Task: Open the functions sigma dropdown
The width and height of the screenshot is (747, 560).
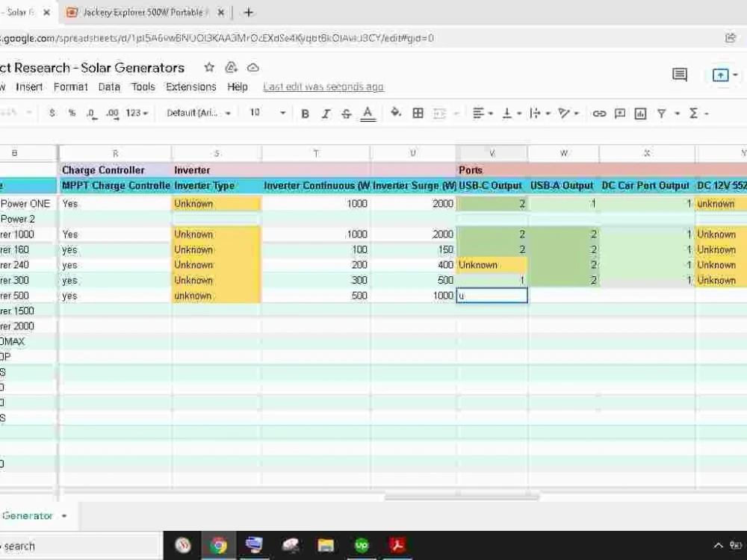Action: click(698, 113)
